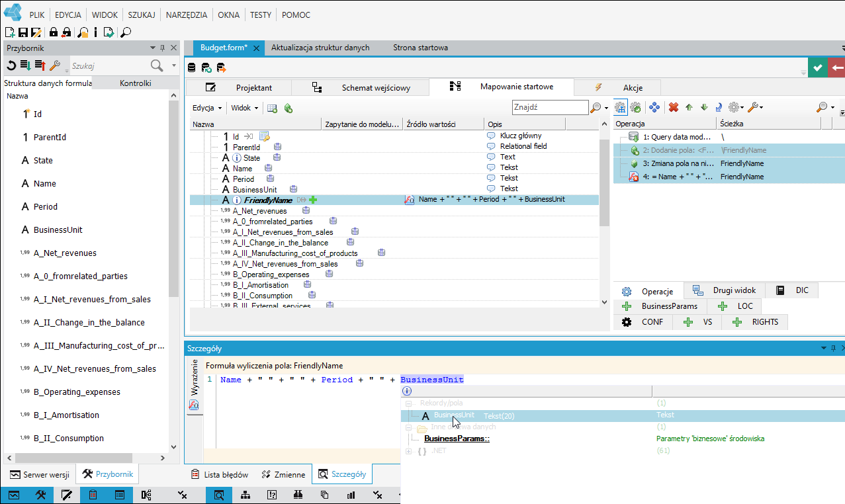
Task: Close the Budget.form tab
Action: tap(257, 48)
